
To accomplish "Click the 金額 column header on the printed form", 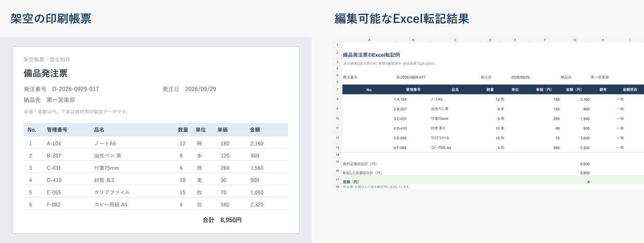I will 255,130.
